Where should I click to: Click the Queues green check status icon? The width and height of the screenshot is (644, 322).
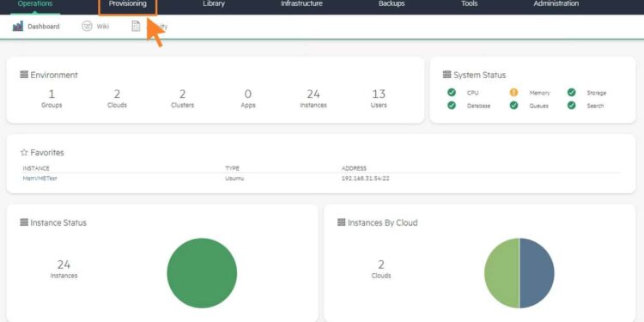[513, 106]
